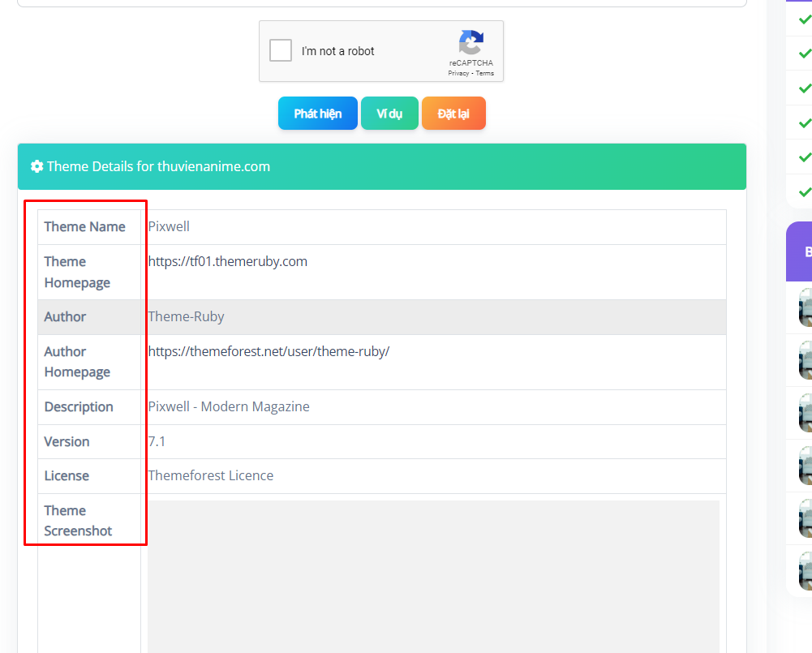Click the "Theme Screenshot" row label
Image resolution: width=812 pixels, height=653 pixels.
78,521
